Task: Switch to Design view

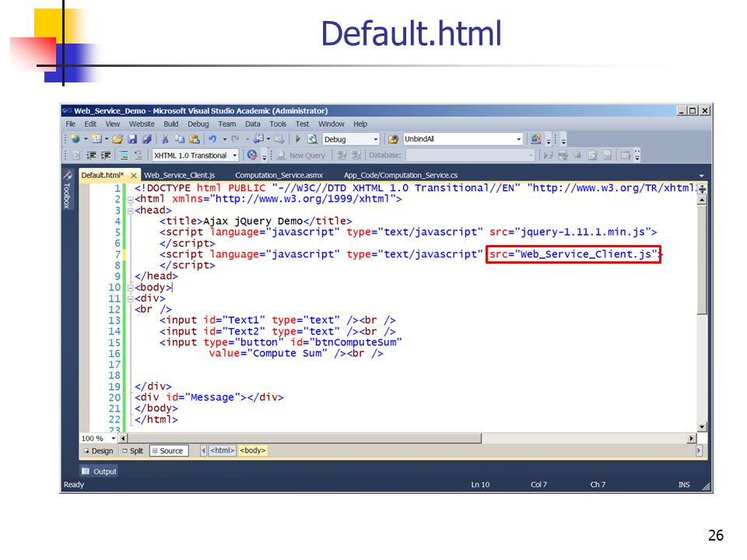Action: point(98,451)
